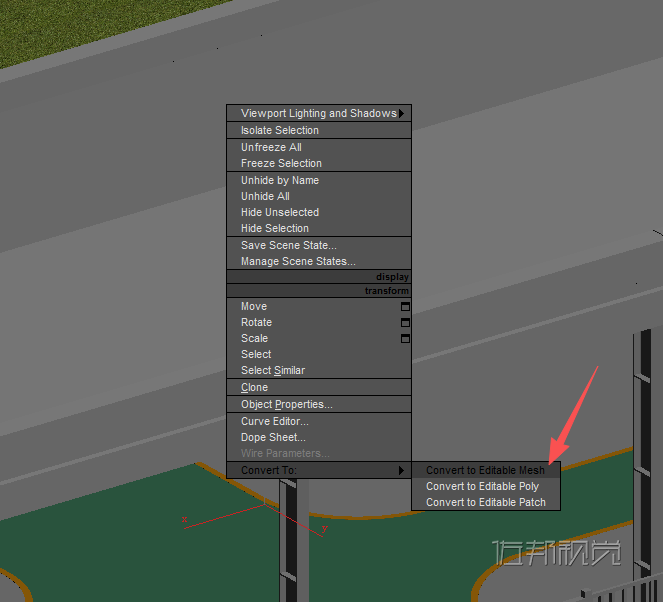The height and width of the screenshot is (602, 663).
Task: Choose Convert to Editable Poly
Action: pyautogui.click(x=486, y=486)
